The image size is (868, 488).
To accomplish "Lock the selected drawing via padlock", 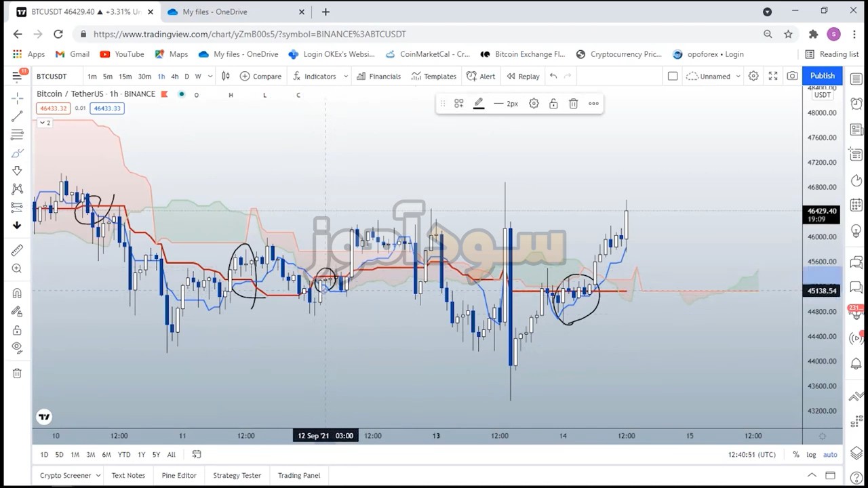I will point(553,104).
